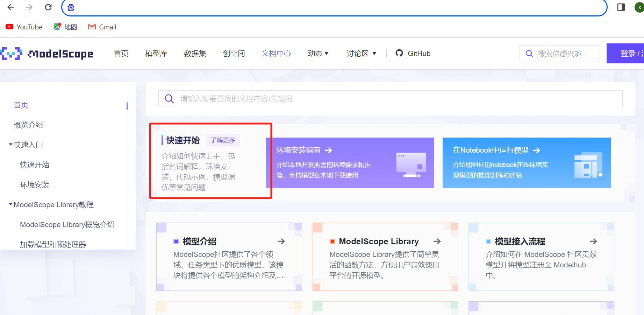
Task: Open the GitHub link with octocat icon
Action: 413,54
